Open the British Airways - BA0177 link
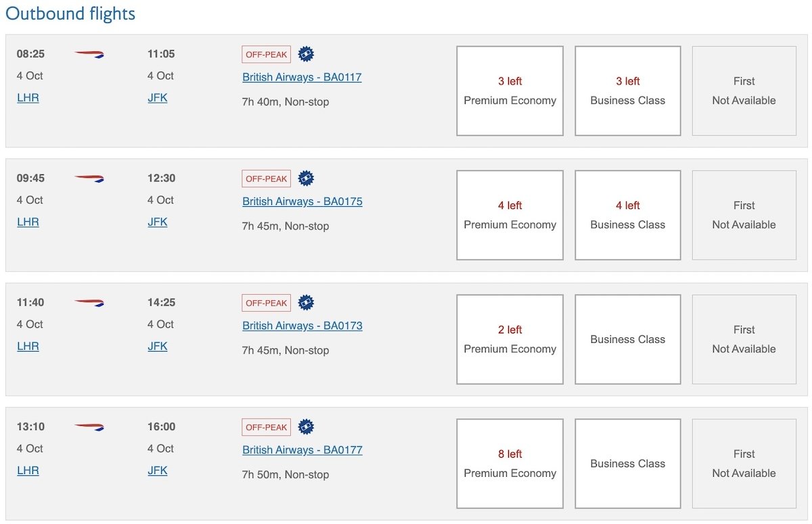Viewport: 812px width, 524px height. point(302,450)
